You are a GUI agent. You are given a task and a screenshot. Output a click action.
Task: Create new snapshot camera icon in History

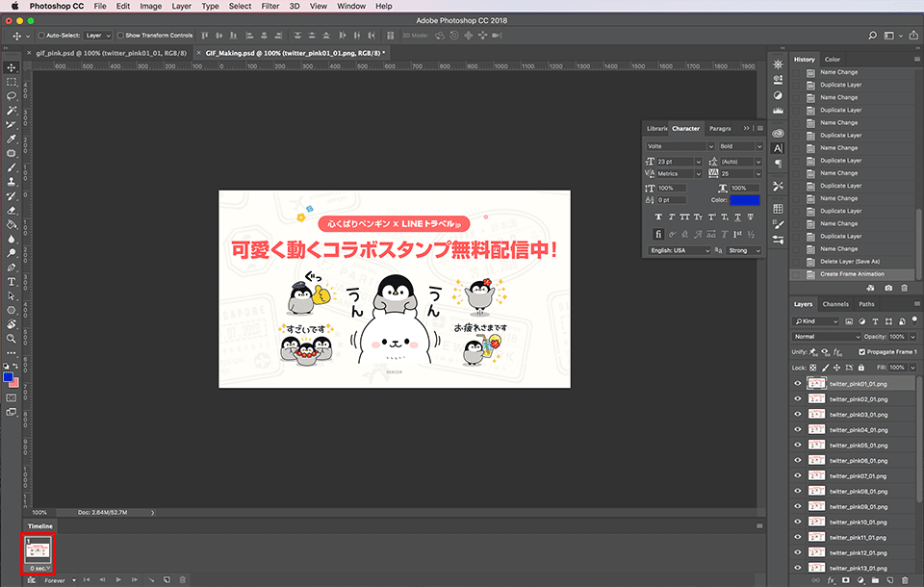click(888, 288)
